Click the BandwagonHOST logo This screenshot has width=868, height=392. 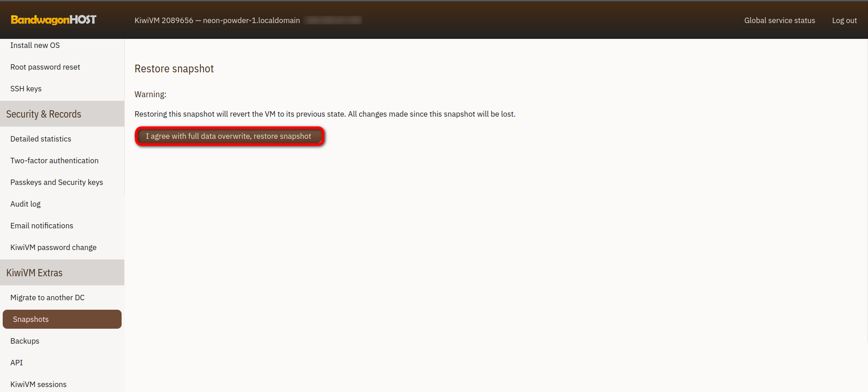pyautogui.click(x=53, y=20)
